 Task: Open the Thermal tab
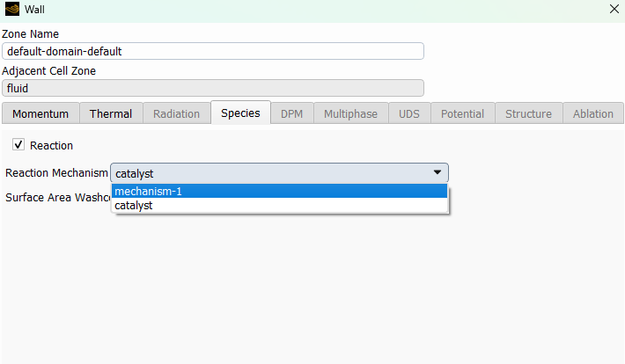(111, 113)
